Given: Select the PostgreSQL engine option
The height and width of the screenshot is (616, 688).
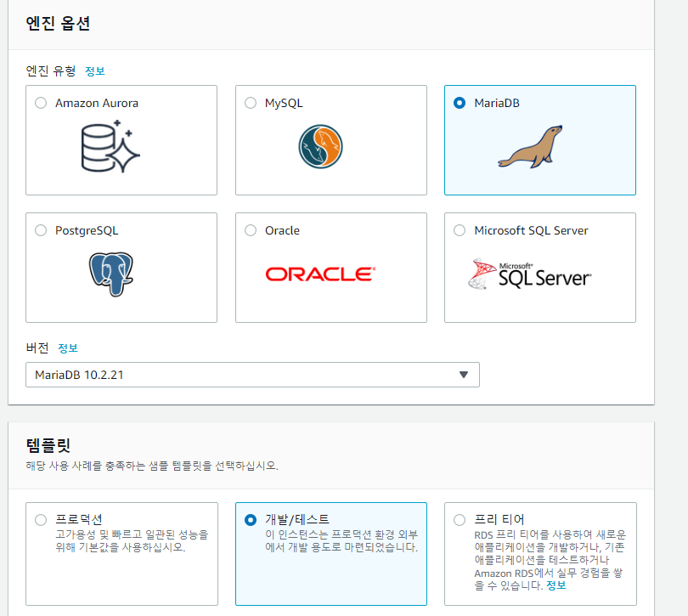Looking at the screenshot, I should [x=40, y=229].
